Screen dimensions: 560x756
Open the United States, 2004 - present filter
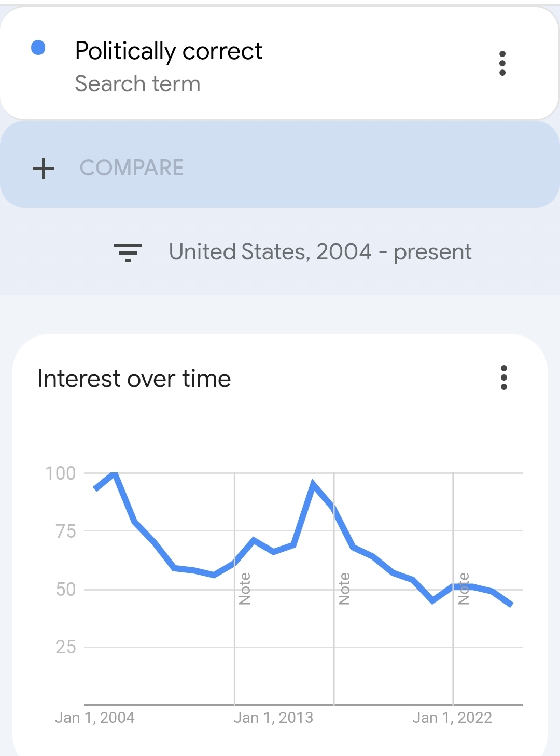pos(320,253)
